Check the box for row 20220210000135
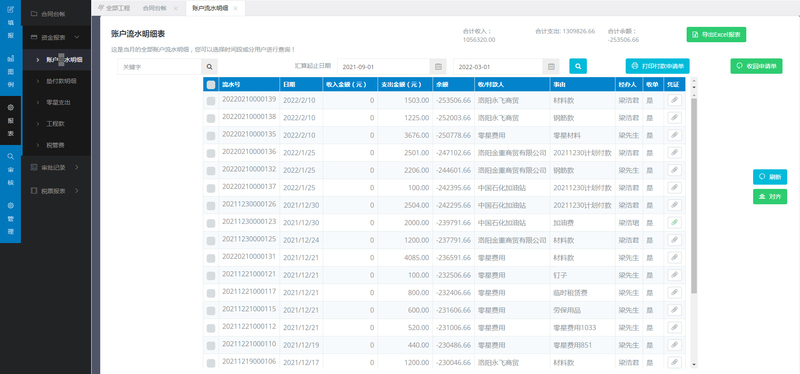 click(x=211, y=136)
